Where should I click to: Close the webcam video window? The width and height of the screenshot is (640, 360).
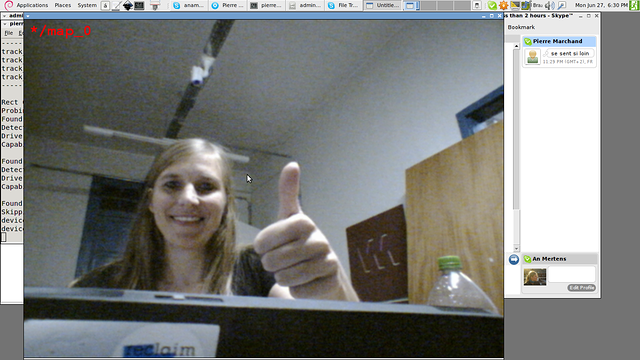point(499,16)
